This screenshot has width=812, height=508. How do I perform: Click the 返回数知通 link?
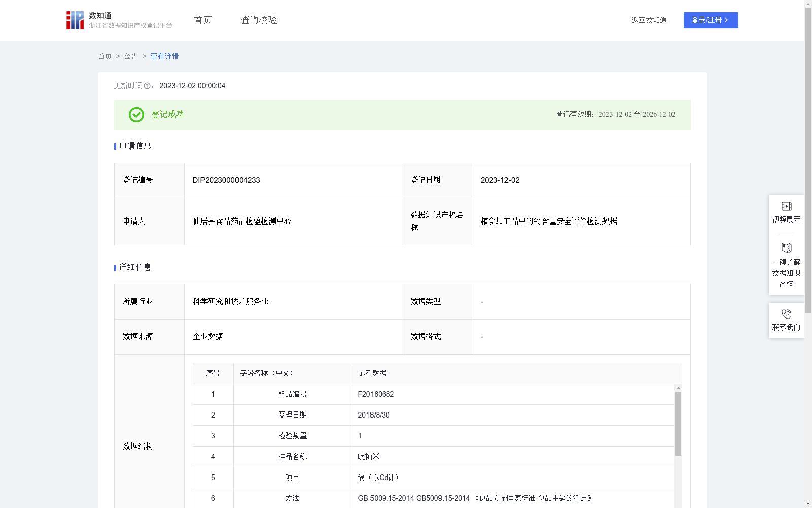649,20
